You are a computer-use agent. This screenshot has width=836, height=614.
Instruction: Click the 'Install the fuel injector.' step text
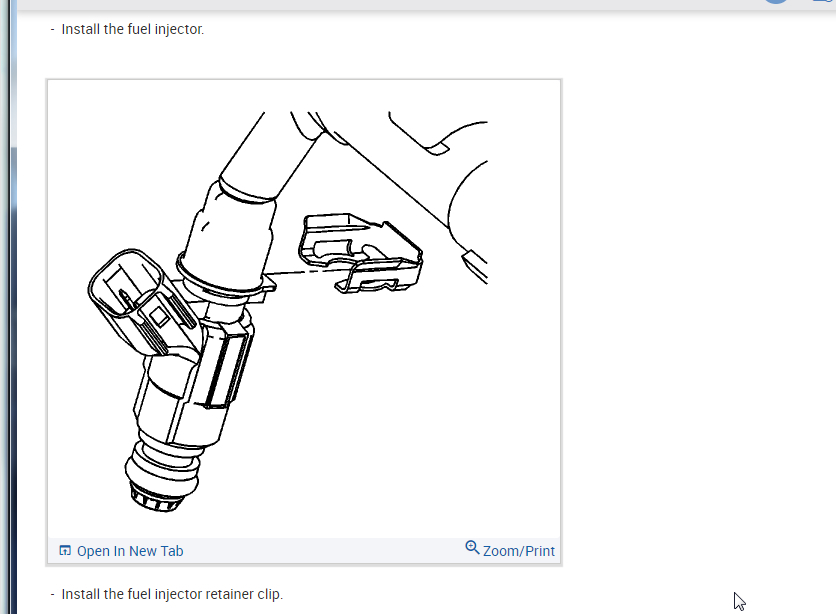point(133,29)
